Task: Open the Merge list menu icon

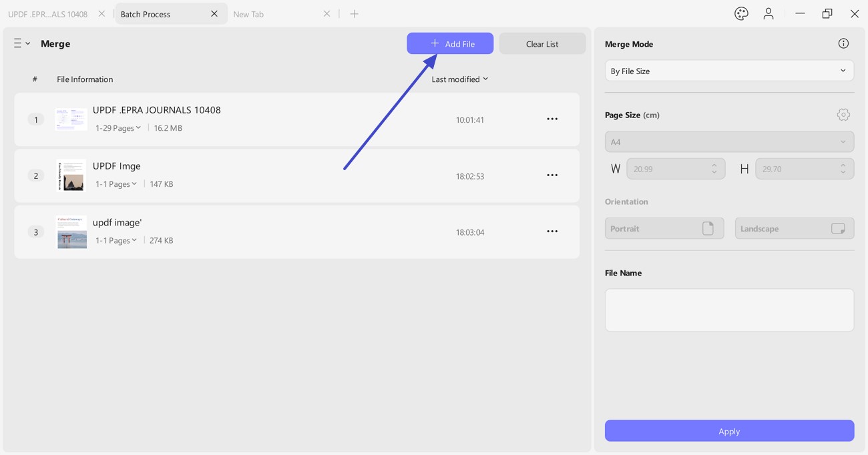Action: coord(21,43)
